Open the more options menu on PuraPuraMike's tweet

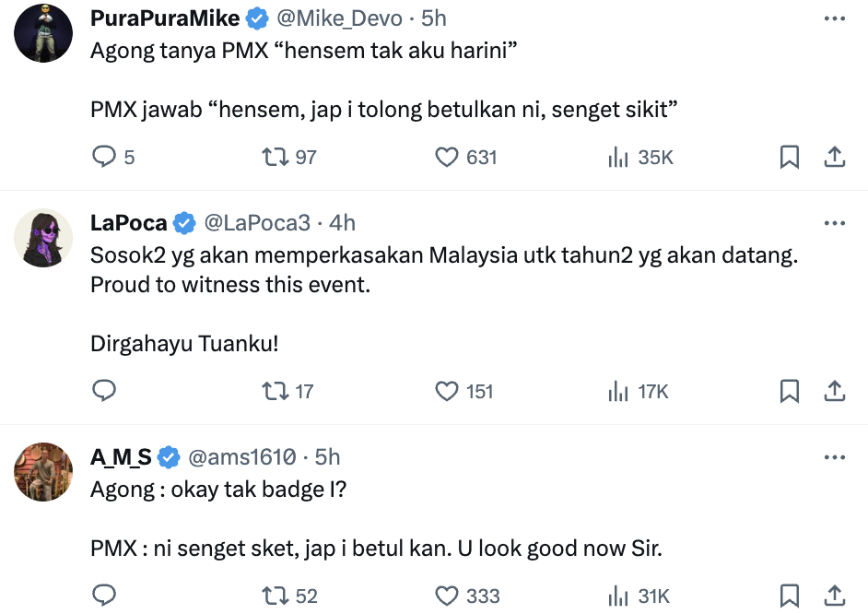(835, 17)
